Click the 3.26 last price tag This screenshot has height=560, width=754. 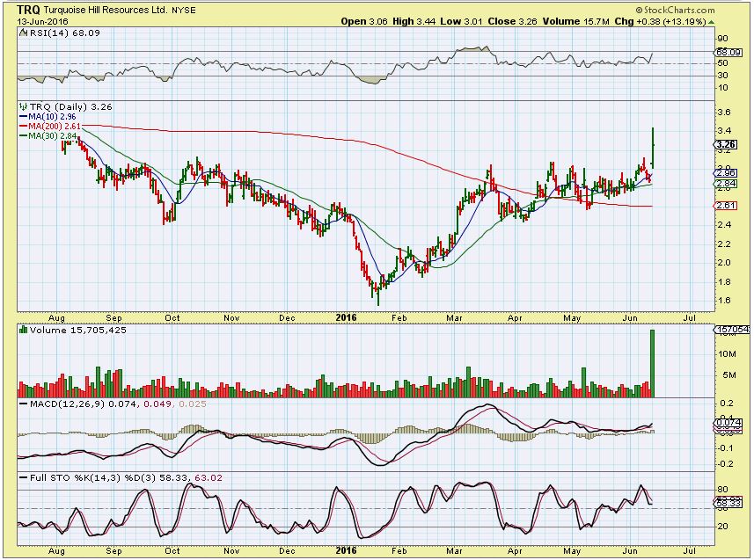point(726,144)
